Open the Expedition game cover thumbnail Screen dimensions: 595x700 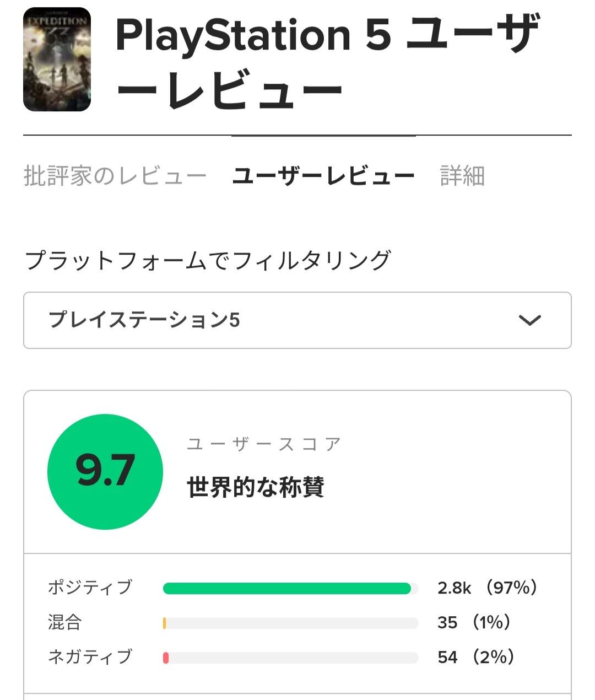(57, 60)
